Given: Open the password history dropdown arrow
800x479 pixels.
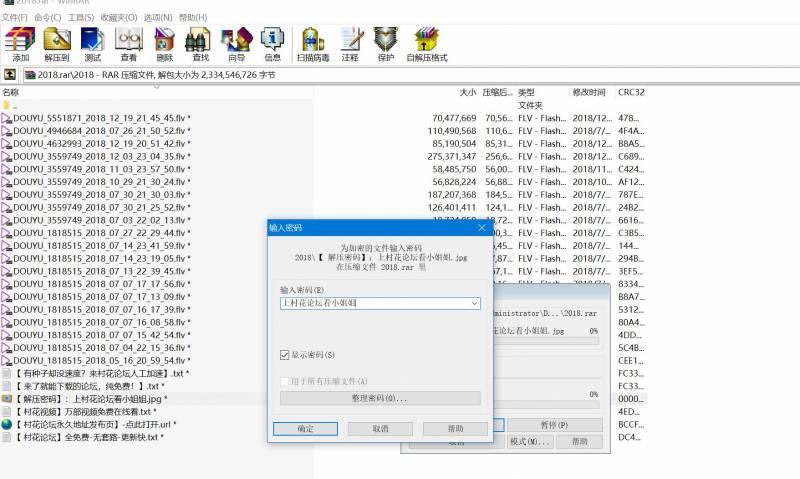Looking at the screenshot, I should [x=474, y=304].
